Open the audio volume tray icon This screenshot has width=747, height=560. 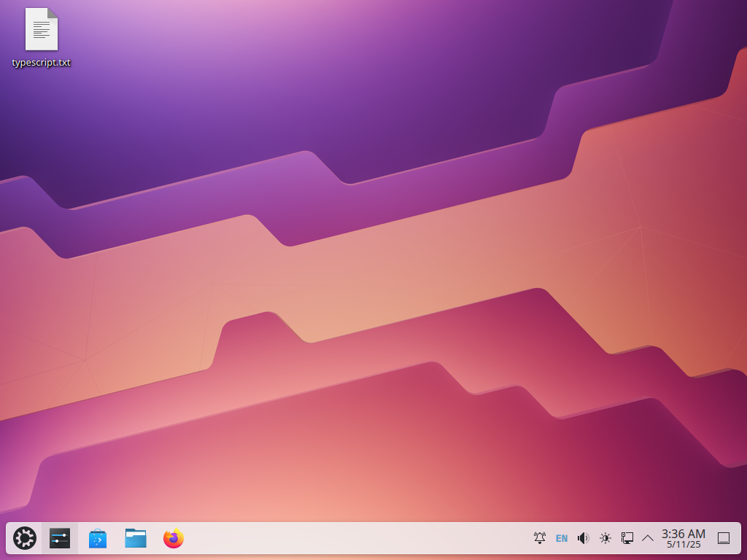click(x=583, y=538)
